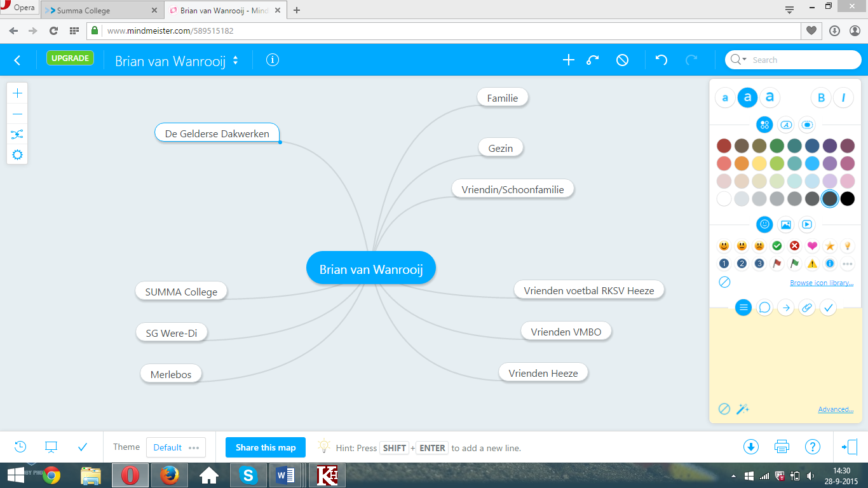
Task: Add the red X icon to node
Action: coord(794,246)
